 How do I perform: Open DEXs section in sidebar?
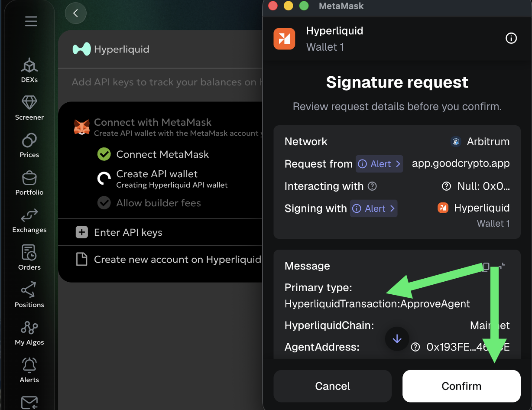tap(29, 70)
